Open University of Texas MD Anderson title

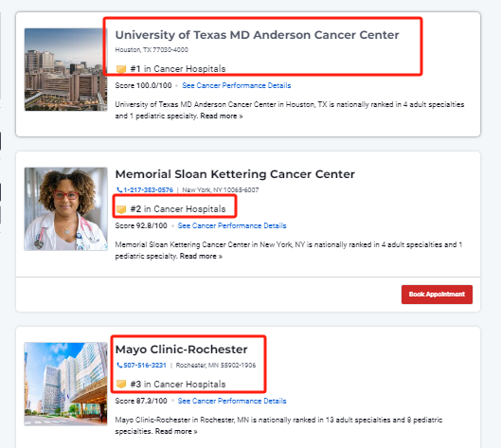point(257,35)
